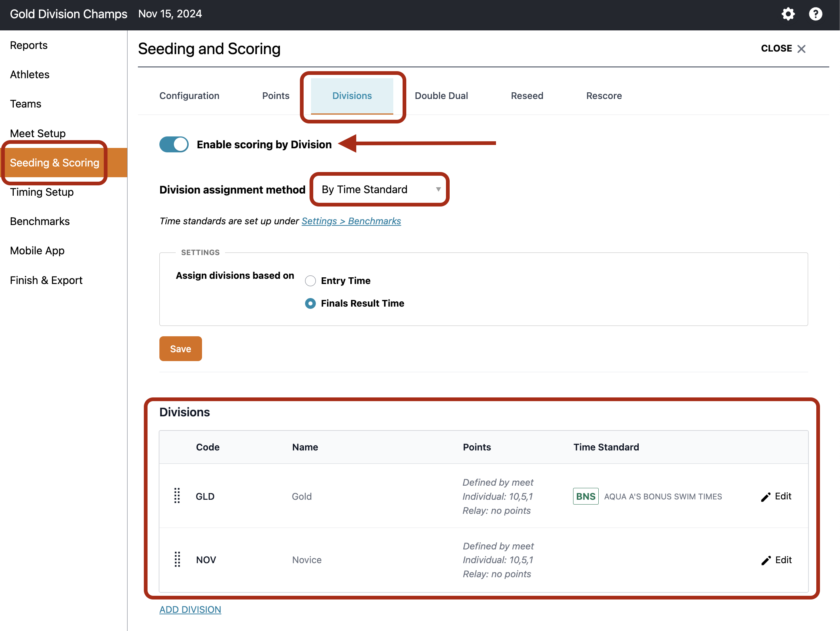Open Mobile App in the sidebar

37,251
